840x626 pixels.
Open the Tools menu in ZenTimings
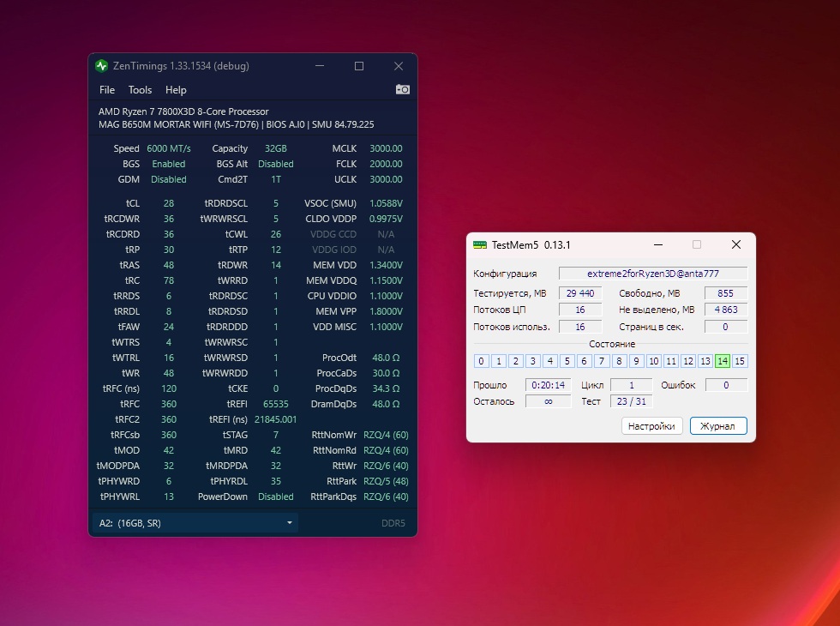click(140, 90)
